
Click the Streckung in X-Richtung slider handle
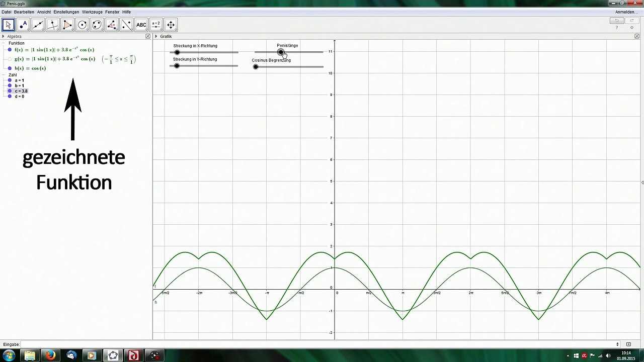177,52
